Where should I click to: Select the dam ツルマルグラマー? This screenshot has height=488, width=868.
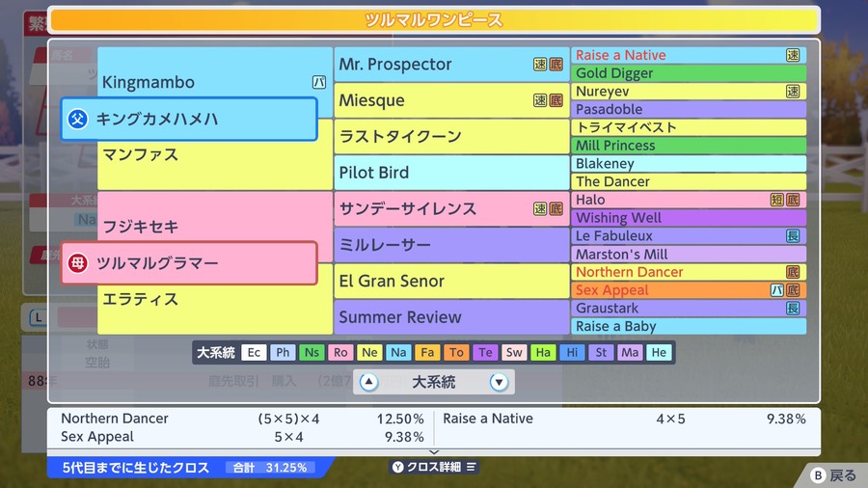(x=189, y=263)
